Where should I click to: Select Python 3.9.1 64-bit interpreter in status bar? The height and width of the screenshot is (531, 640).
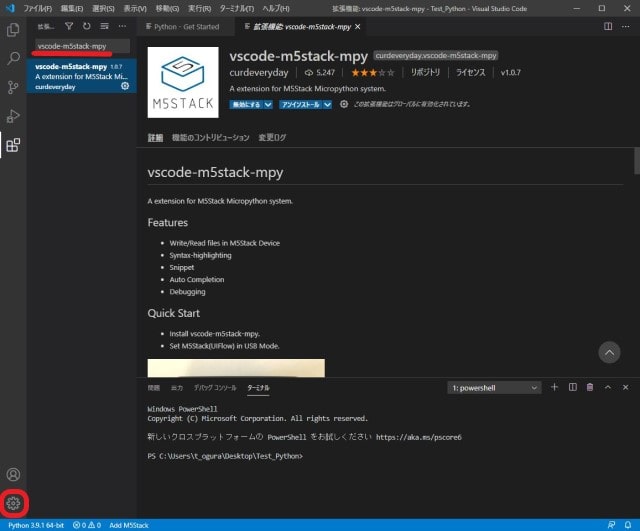pyautogui.click(x=36, y=525)
